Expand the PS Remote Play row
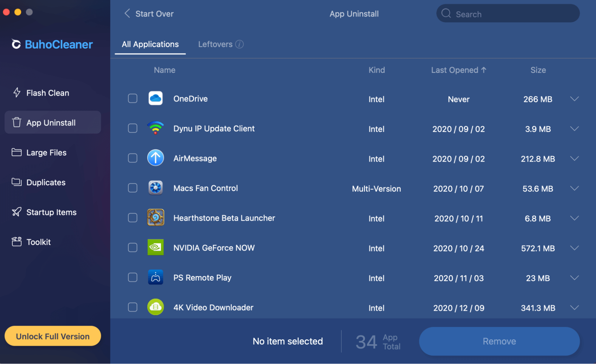The height and width of the screenshot is (364, 596). point(574,278)
